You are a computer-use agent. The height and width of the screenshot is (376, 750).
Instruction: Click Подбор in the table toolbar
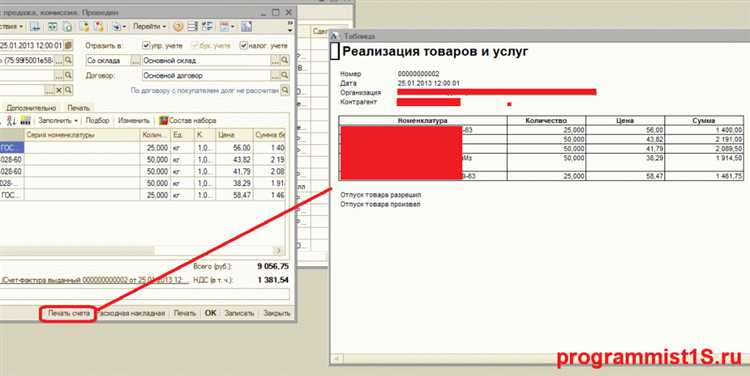click(98, 121)
